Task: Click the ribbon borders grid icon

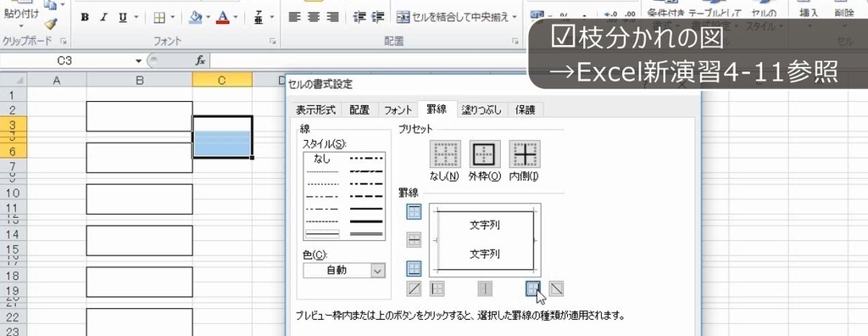Action: (159, 18)
